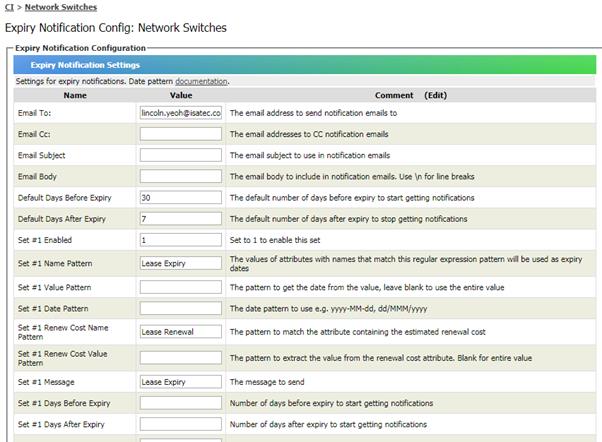This screenshot has width=602, height=442.
Task: Click the Set #1 Days After Expiry field
Action: pyautogui.click(x=181, y=424)
